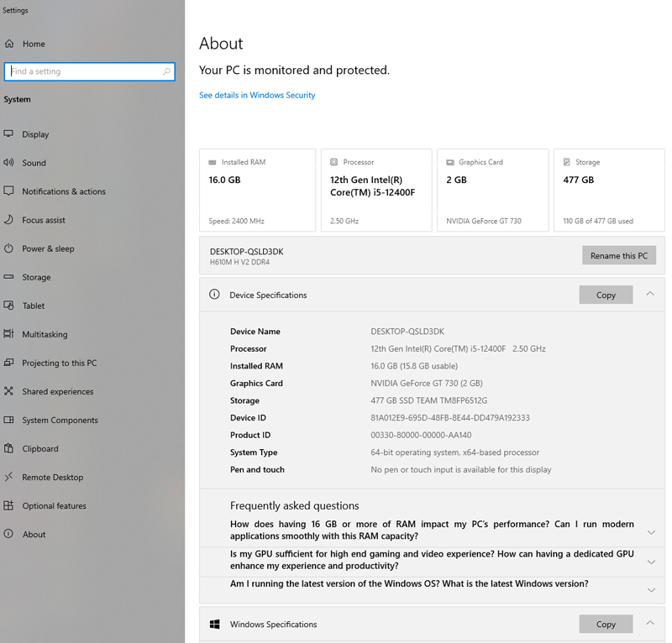
Task: Expand the GPU sufficient for gaming question
Action: pos(652,562)
